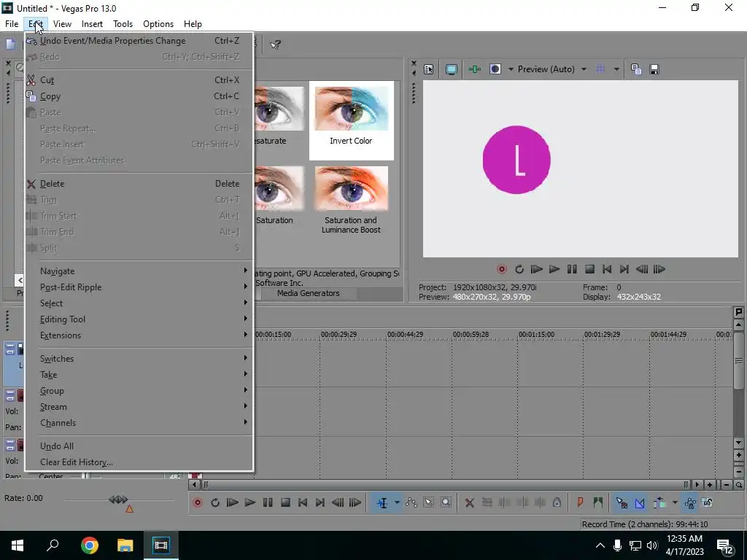Click Play From Start under video preview

point(536,269)
